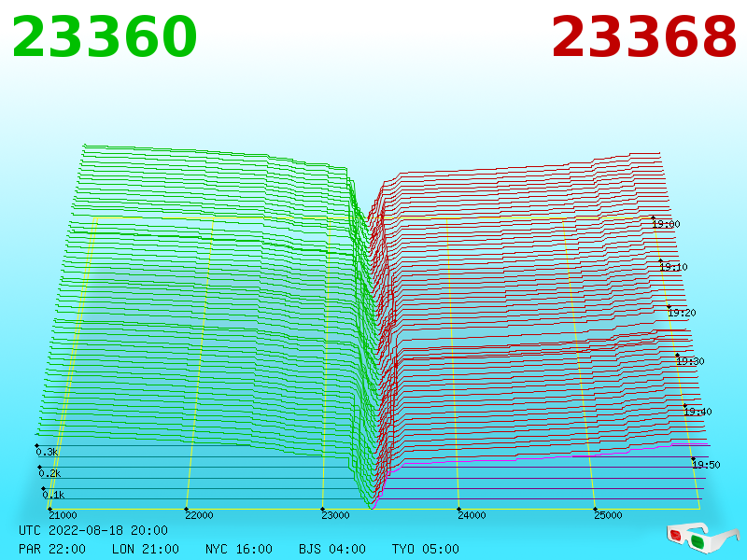Click the 19:00 time axis marker
The height and width of the screenshot is (560, 747).
(x=666, y=224)
